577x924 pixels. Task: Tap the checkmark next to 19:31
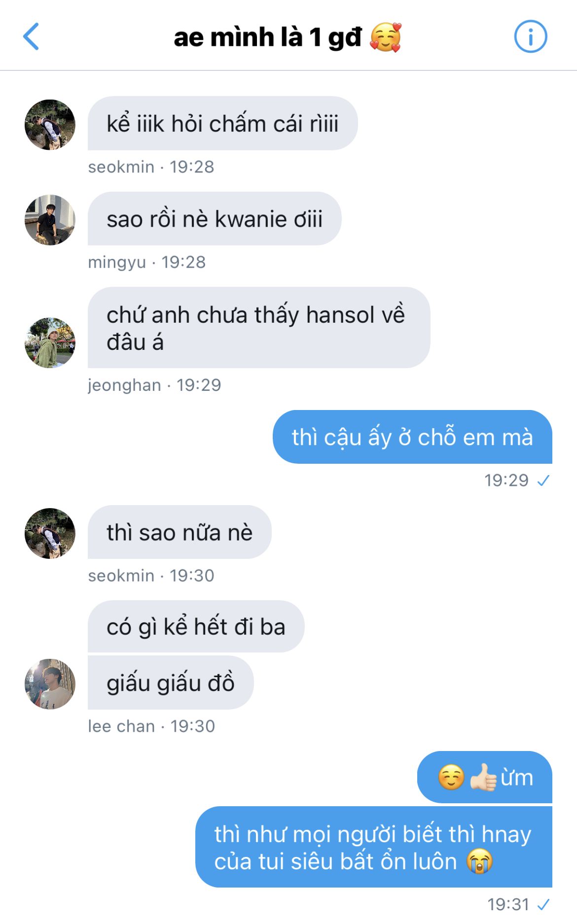pos(543,904)
